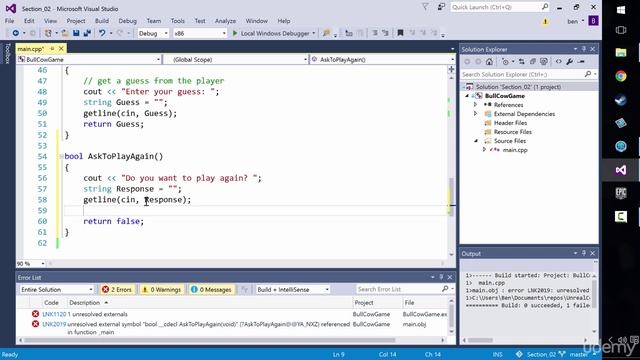Click the View Code icon in Solution Explorer
Screen dimensions: 640x360
558,62
